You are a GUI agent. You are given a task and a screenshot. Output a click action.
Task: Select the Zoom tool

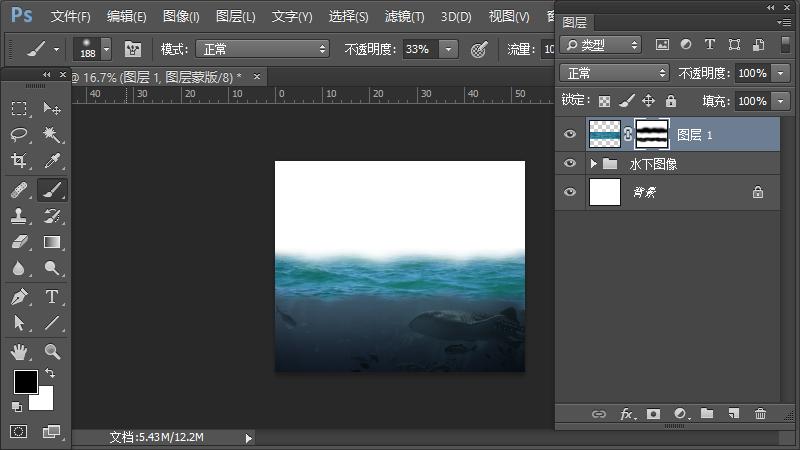[x=52, y=352]
